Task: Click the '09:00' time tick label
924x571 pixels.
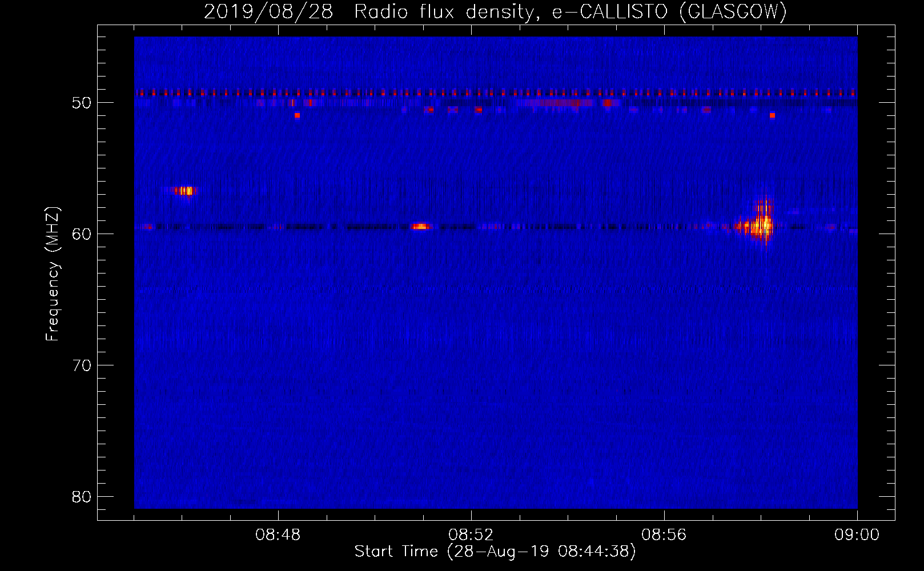Action: [857, 535]
